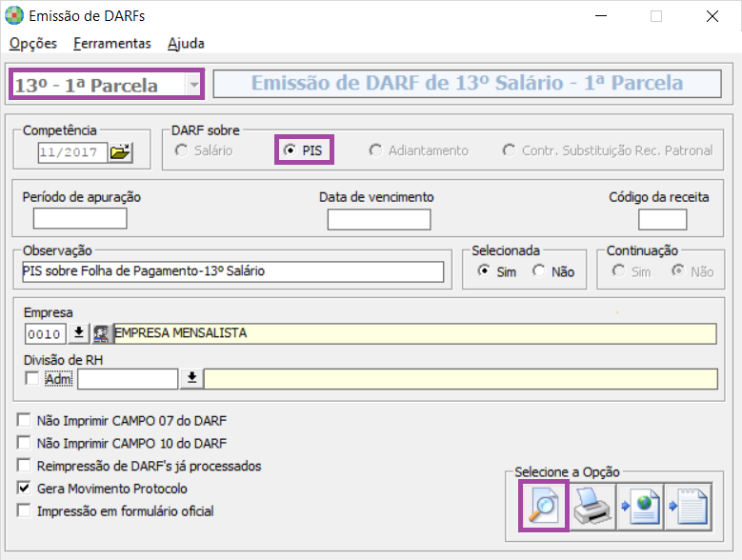Click the Período de apuração field
This screenshot has width=742, height=560.
[80, 219]
